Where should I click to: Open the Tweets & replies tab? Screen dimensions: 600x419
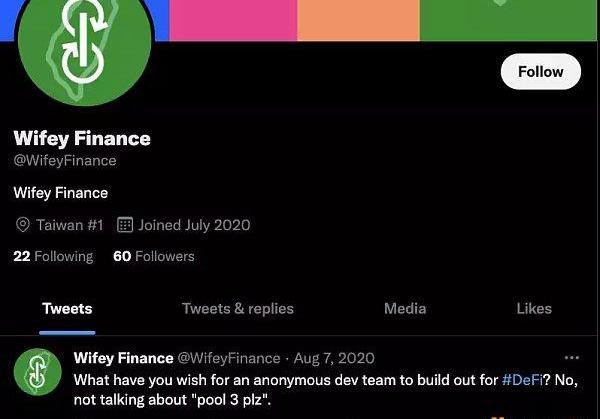pos(238,308)
